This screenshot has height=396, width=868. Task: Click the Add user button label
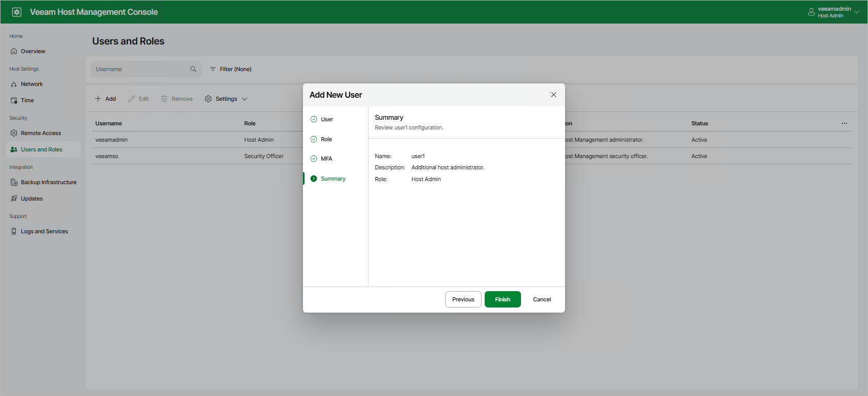pyautogui.click(x=111, y=99)
